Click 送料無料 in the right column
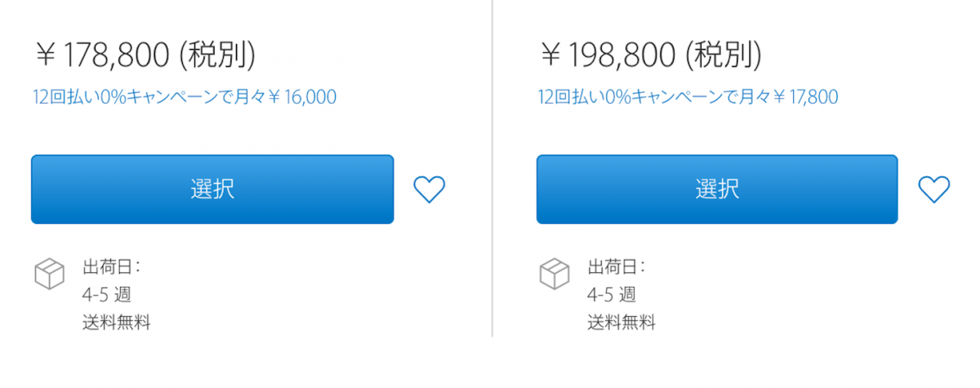This screenshot has height=388, width=980. coord(621,322)
